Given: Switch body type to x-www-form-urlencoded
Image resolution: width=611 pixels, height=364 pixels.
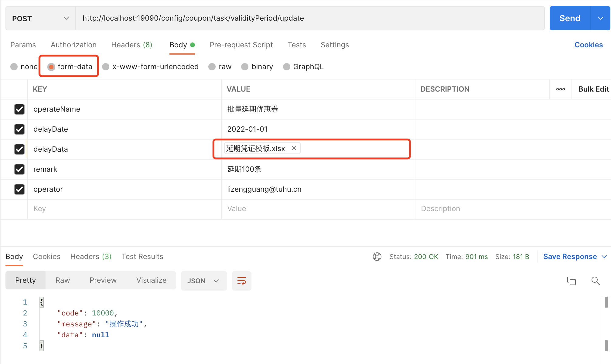Looking at the screenshot, I should (151, 66).
